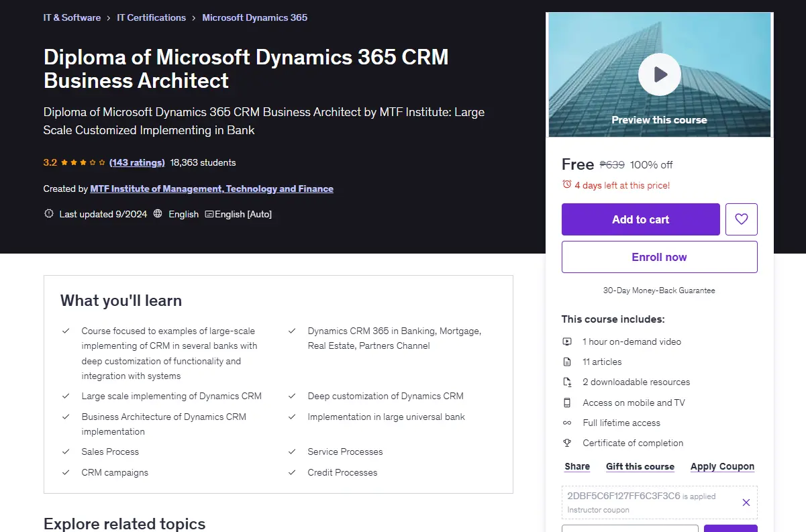Open MTF Institute instructor profile link
The height and width of the screenshot is (532, 806).
click(x=212, y=189)
